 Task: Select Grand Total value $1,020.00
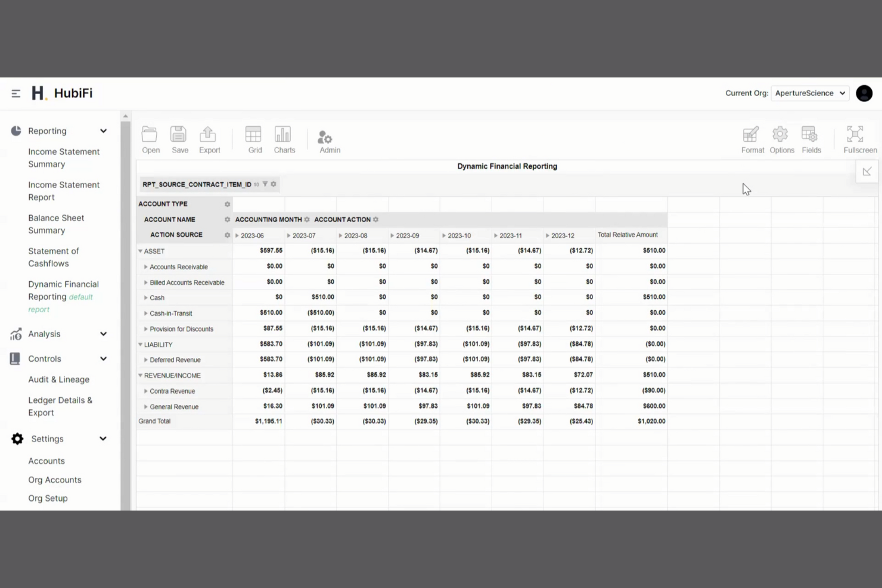click(x=651, y=421)
